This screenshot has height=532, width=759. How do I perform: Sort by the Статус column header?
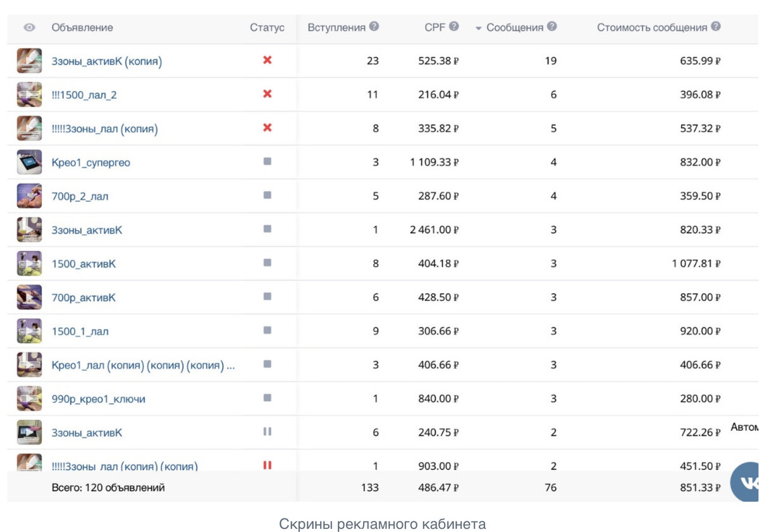267,27
